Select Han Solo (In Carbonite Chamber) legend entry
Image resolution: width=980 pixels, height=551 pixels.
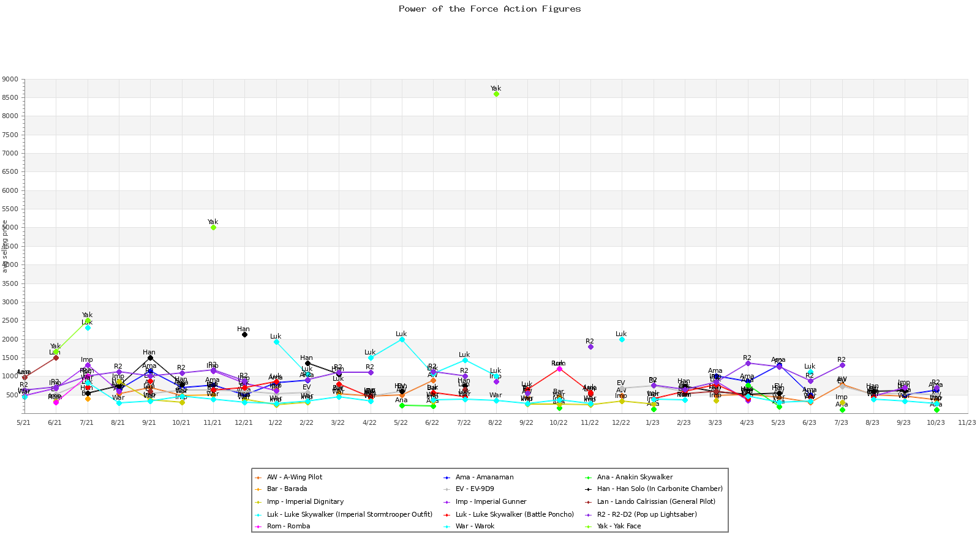tap(654, 489)
